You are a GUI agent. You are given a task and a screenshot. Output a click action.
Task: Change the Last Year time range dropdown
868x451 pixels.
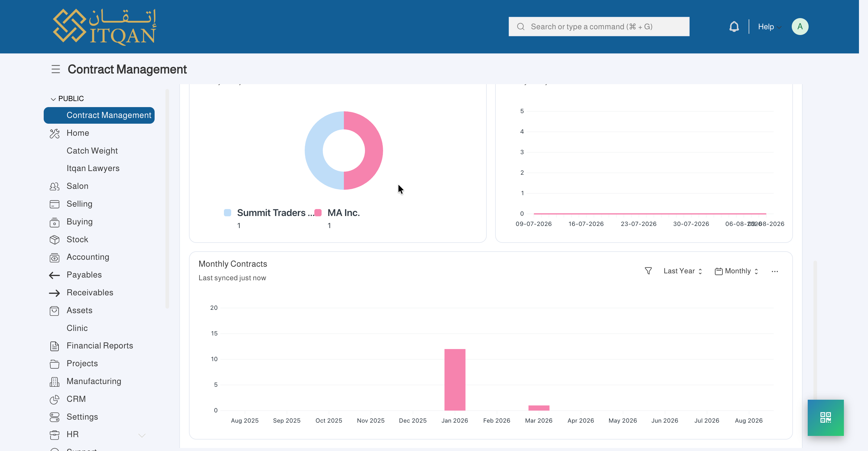683,271
